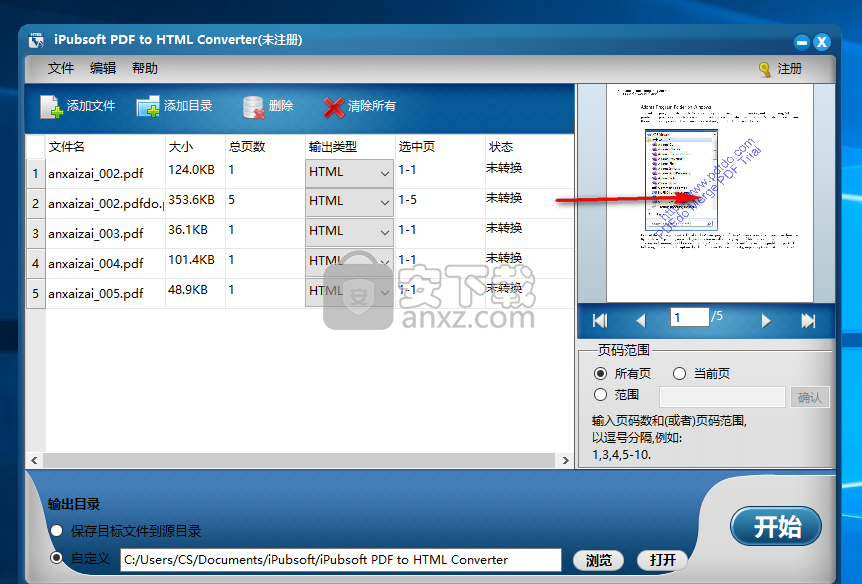Click row number 5 header cell
862x584 pixels.
(x=35, y=294)
